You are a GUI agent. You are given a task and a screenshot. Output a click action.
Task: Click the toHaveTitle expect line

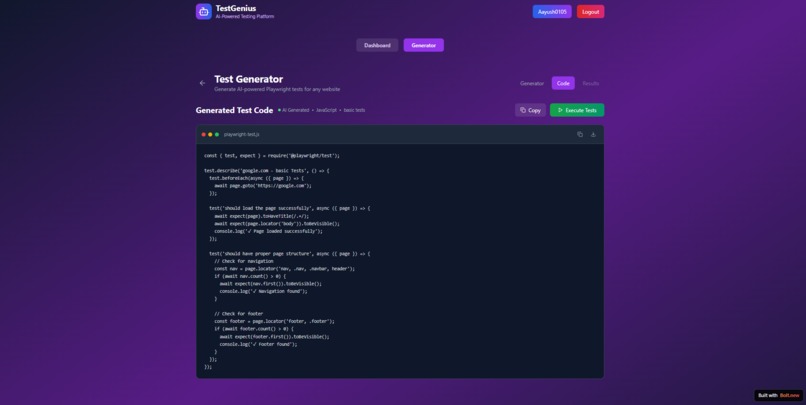click(262, 216)
